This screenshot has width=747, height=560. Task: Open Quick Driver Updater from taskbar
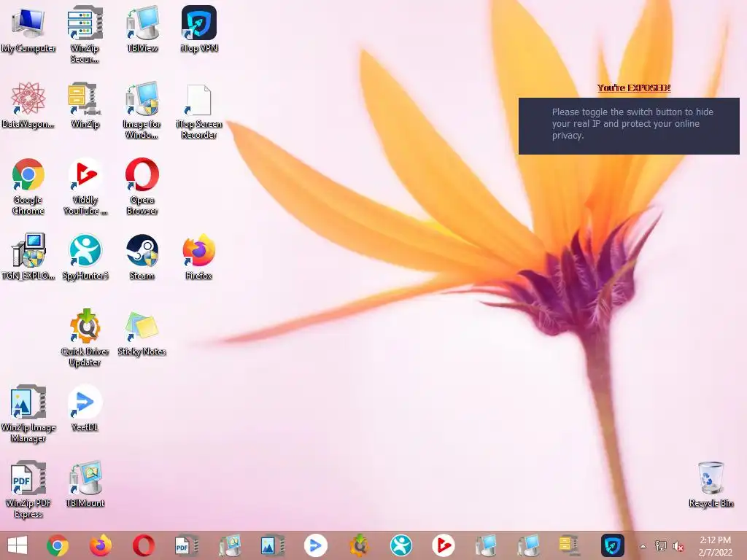pos(359,545)
